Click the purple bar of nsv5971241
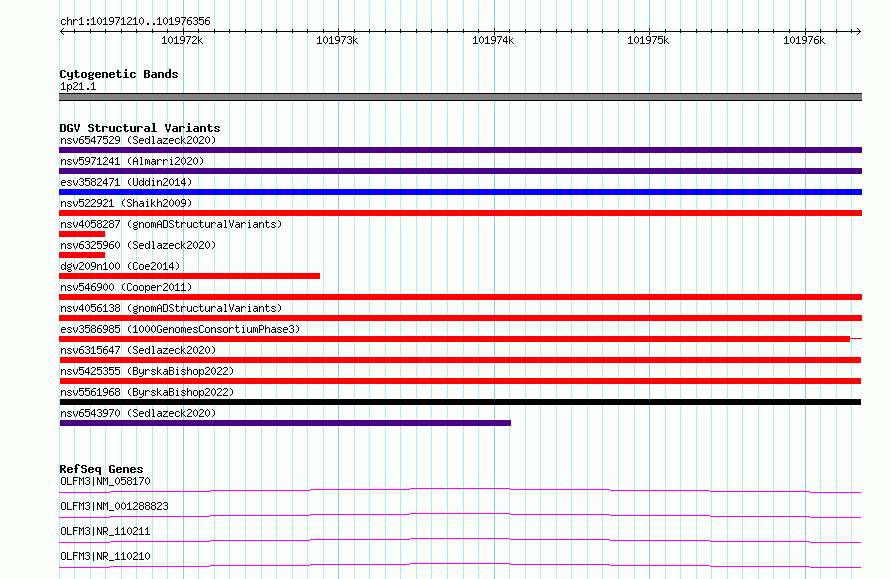The image size is (890, 579). [x=460, y=171]
